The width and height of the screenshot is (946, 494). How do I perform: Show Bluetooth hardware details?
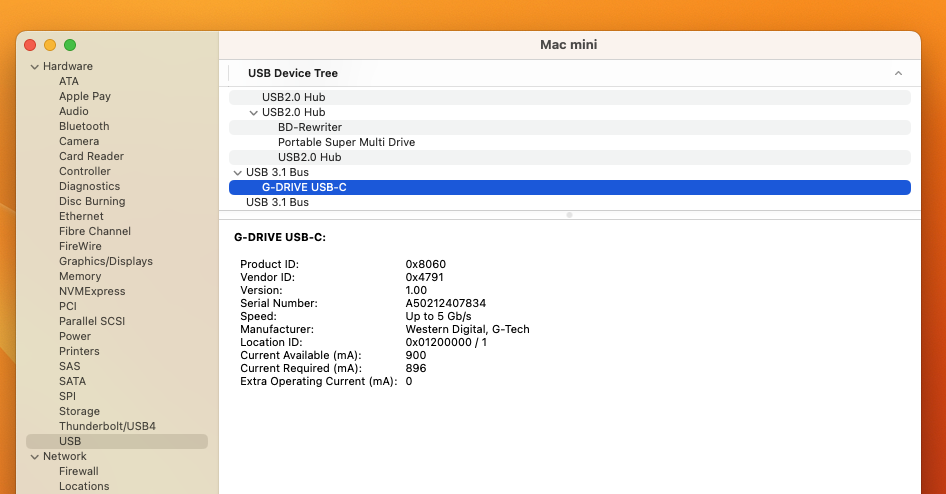click(84, 126)
